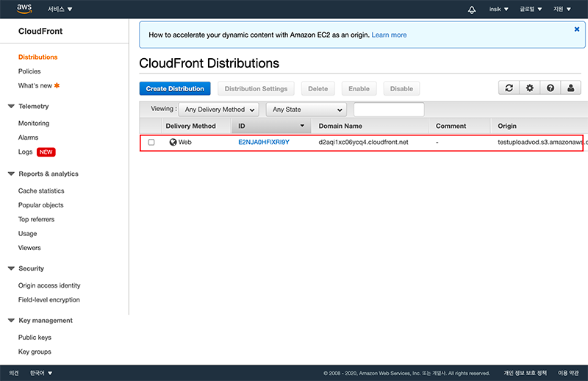
Task: Open the 글로벌 region dropdown
Action: click(x=531, y=9)
